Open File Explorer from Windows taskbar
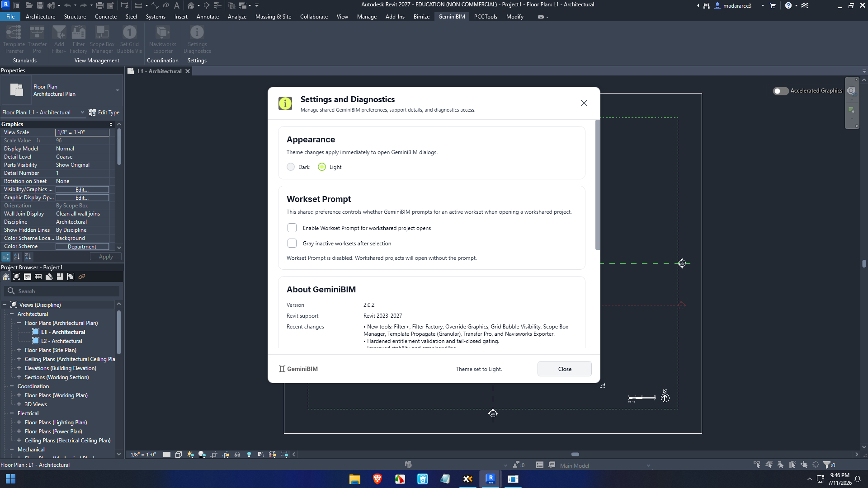This screenshot has height=488, width=868. pyautogui.click(x=355, y=479)
